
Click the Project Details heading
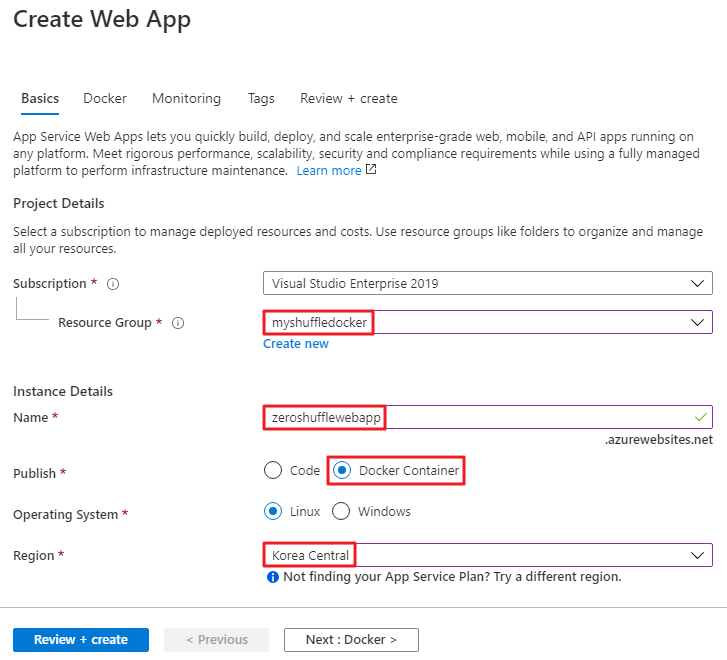click(59, 203)
